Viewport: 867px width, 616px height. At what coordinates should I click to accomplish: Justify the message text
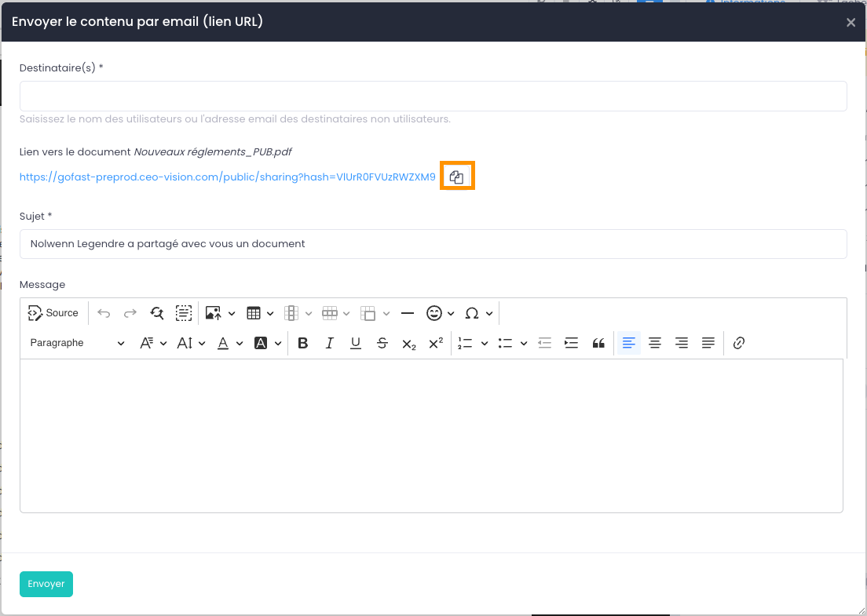708,343
